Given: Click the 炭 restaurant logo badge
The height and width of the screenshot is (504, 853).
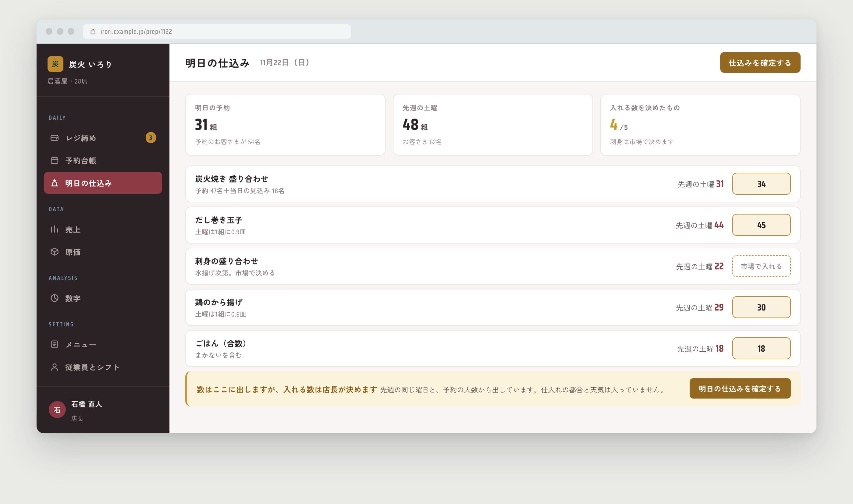Looking at the screenshot, I should pos(55,64).
